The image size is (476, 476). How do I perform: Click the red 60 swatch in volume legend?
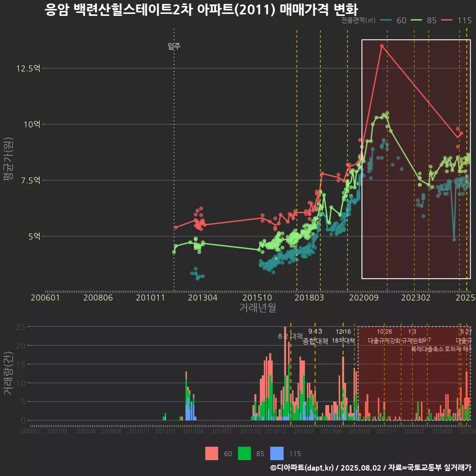tap(212, 454)
